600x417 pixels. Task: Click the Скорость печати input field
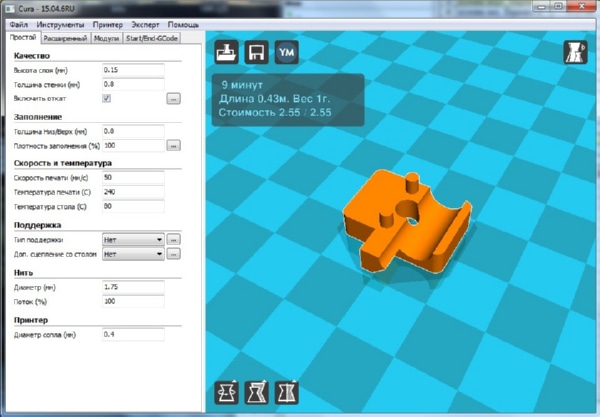133,178
